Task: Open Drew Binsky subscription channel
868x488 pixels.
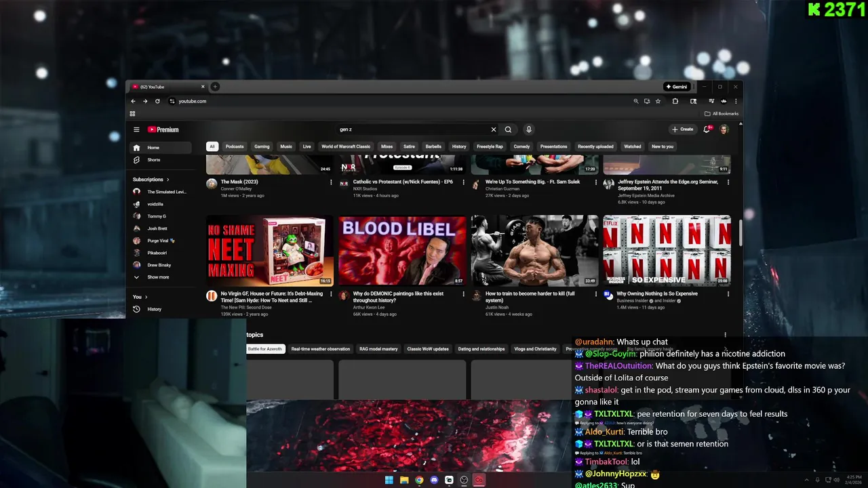Action: 160,265
